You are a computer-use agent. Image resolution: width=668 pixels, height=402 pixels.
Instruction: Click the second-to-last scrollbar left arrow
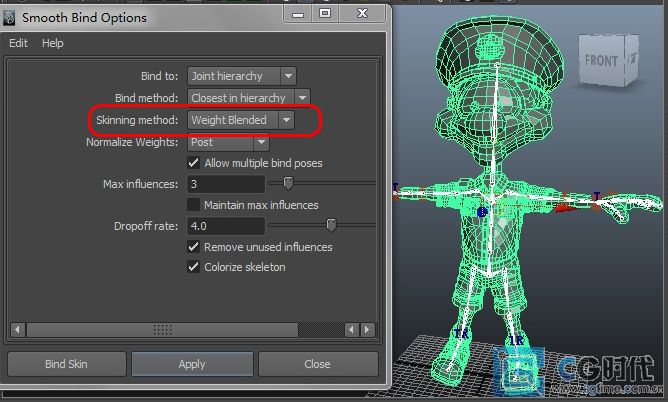tap(351, 330)
